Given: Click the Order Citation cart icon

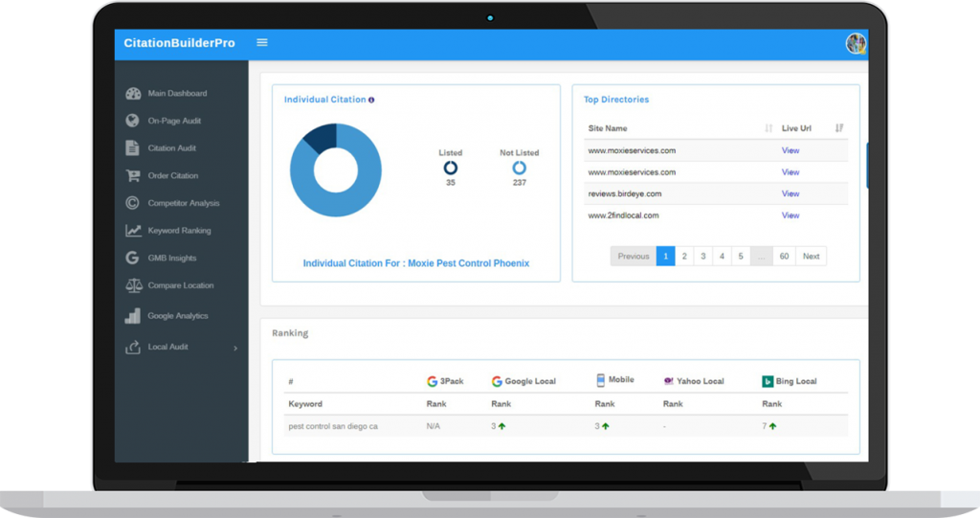Looking at the screenshot, I should tap(132, 176).
